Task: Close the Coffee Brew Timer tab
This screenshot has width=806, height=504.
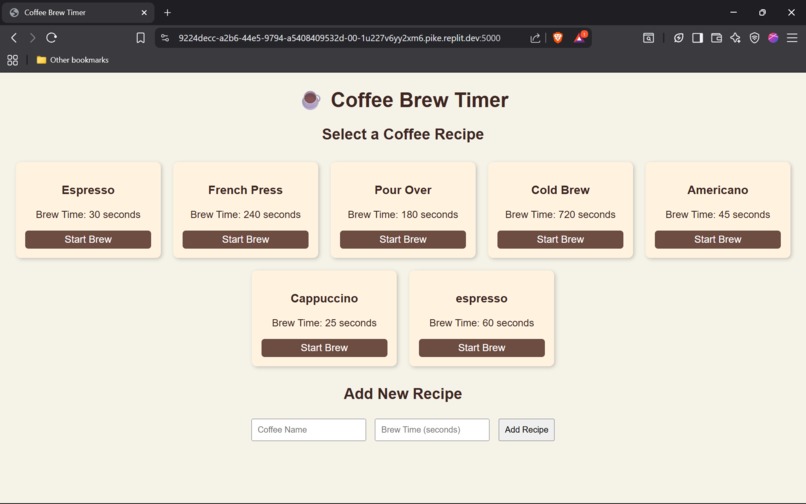Action: (x=144, y=12)
